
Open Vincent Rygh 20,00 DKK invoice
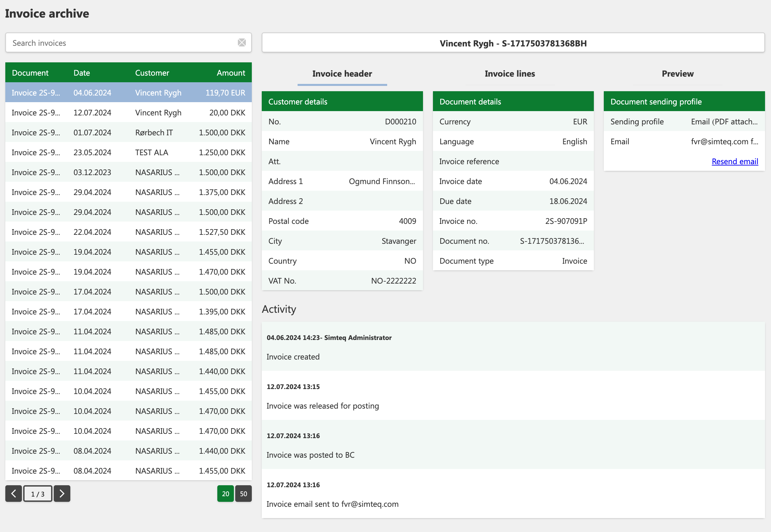128,113
